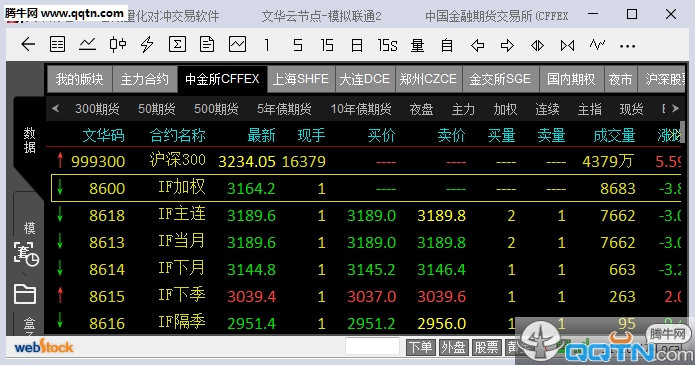Click the expand horizontally double-triangle icon
Viewport: 695px width, 365px height.
pyautogui.click(x=537, y=45)
